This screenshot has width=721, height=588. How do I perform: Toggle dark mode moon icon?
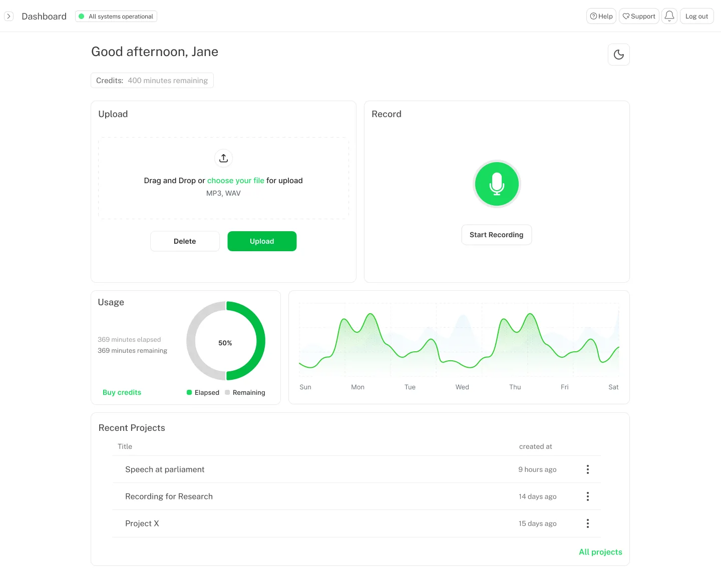pos(619,55)
